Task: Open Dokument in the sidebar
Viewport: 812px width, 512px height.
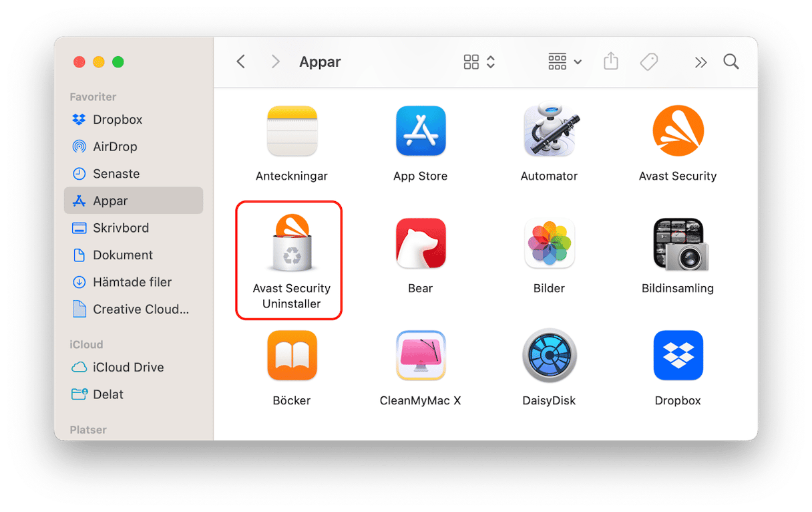Action: [x=134, y=255]
